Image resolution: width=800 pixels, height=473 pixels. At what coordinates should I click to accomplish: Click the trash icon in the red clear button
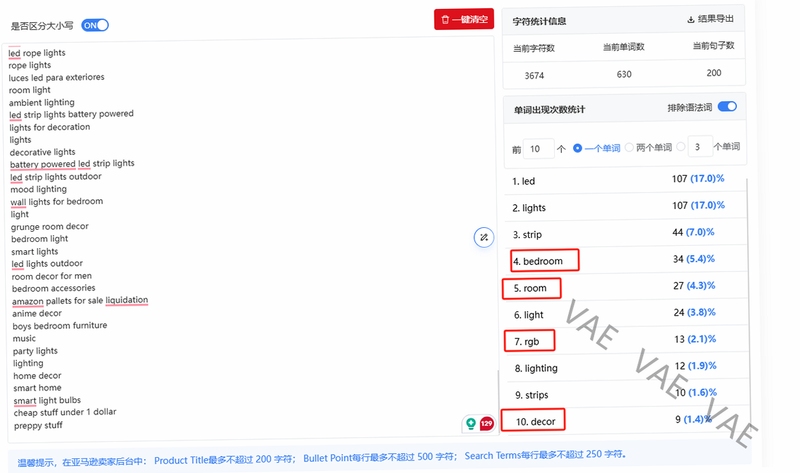pyautogui.click(x=445, y=20)
